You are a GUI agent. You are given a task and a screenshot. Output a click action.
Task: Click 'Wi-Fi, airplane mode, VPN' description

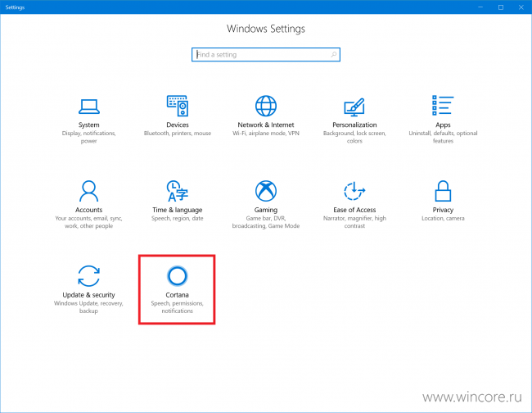click(266, 133)
